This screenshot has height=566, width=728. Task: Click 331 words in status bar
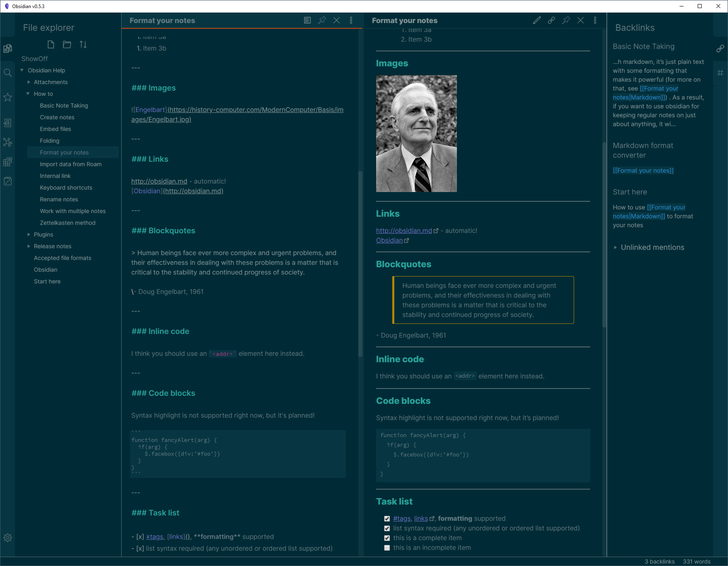coord(696,562)
